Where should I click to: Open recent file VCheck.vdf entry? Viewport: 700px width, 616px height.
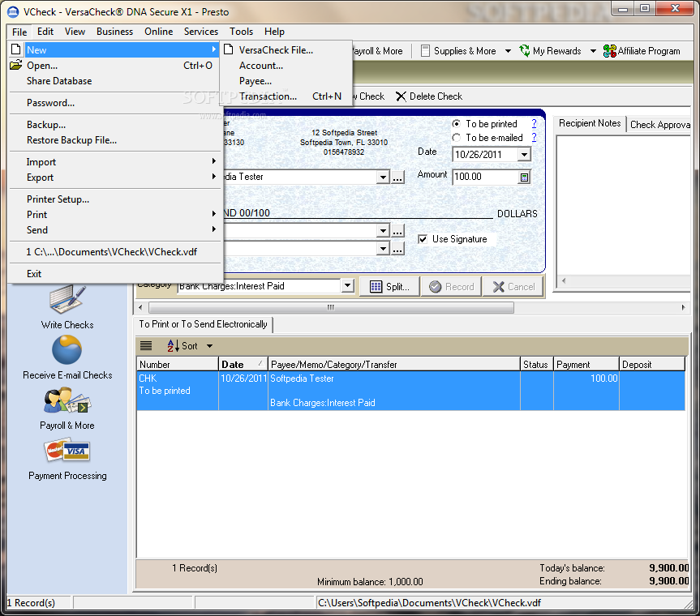pos(116,251)
